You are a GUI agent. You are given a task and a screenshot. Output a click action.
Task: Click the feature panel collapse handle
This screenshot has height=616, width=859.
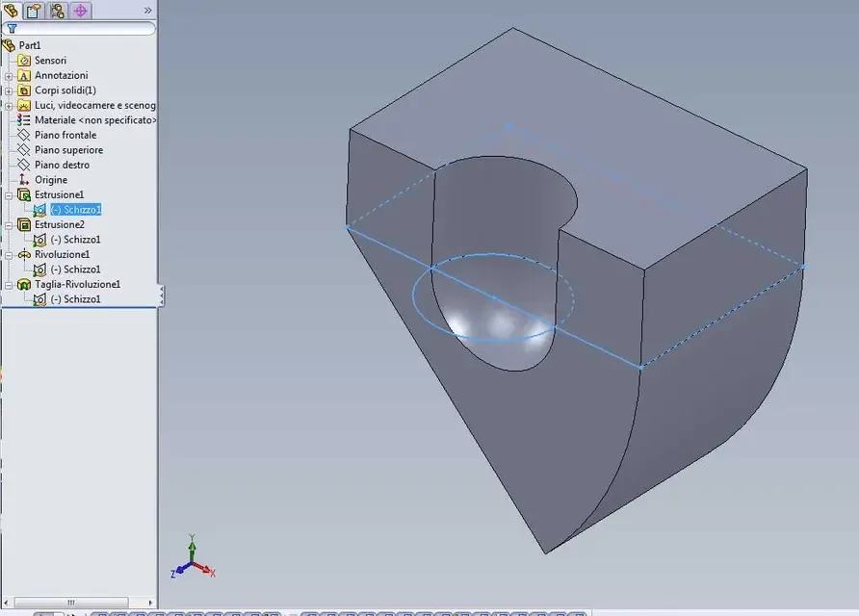tap(161, 295)
